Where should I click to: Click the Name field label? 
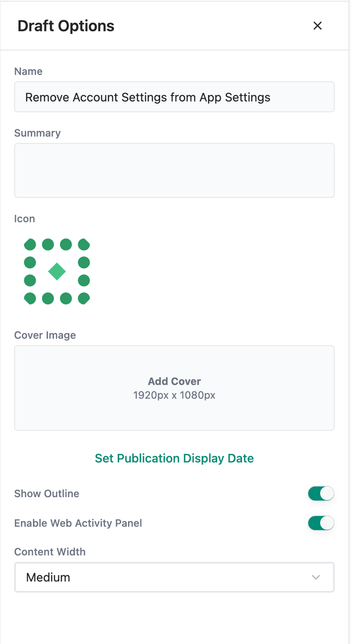tap(28, 71)
